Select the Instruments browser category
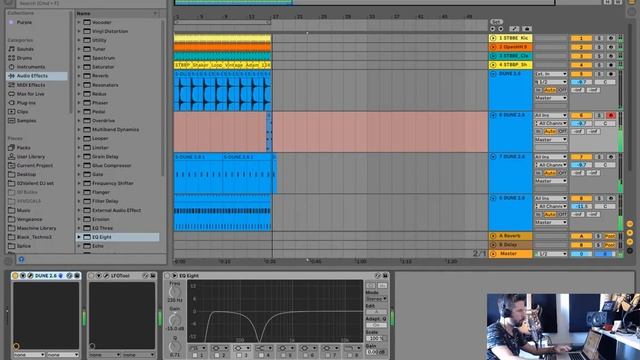640x360 pixels. click(x=31, y=67)
